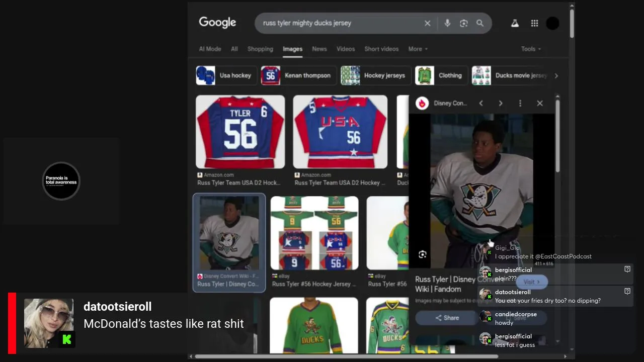
Task: Click the Share button in preview
Action: [447, 318]
